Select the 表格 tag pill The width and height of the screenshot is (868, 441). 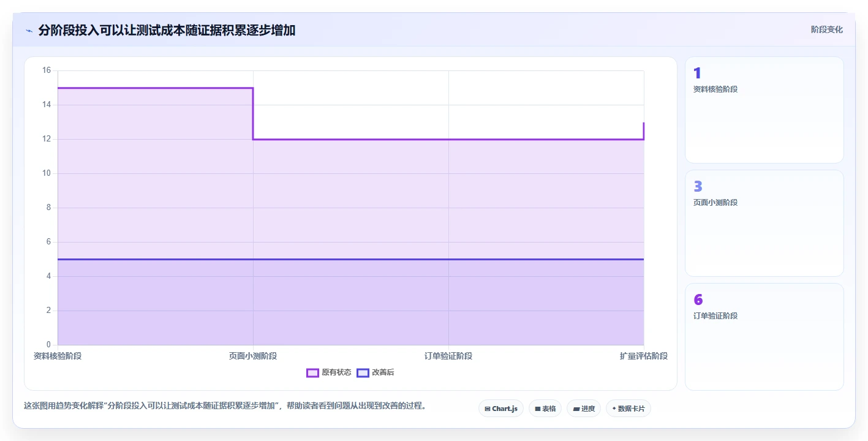pyautogui.click(x=545, y=409)
